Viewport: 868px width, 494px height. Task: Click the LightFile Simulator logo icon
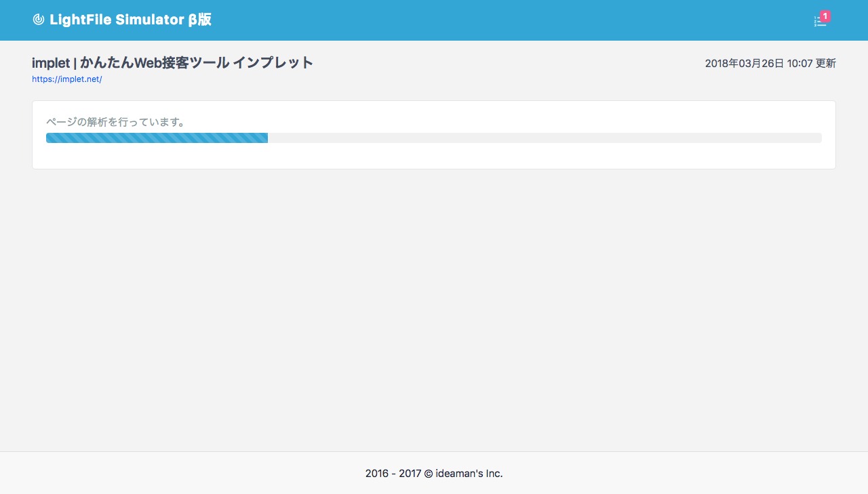tap(38, 20)
